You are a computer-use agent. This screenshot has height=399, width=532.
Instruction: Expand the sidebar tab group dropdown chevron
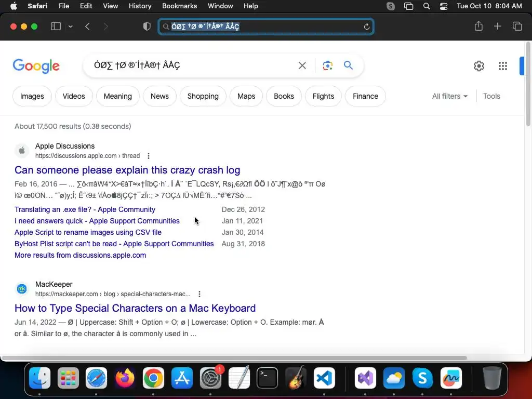70,26
